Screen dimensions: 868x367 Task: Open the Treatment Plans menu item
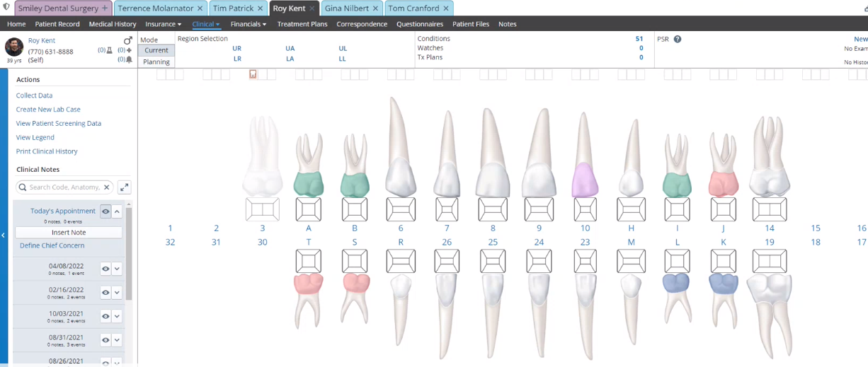[x=302, y=24]
